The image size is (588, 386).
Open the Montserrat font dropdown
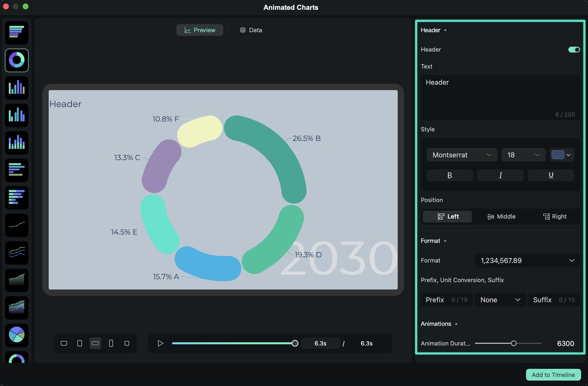click(x=461, y=155)
